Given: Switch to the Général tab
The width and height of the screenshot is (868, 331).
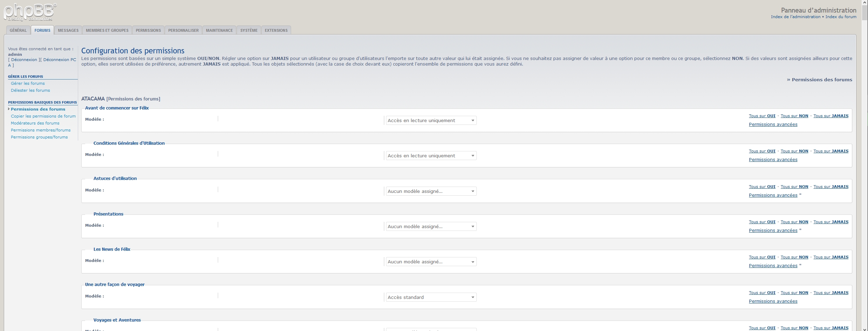Looking at the screenshot, I should coord(18,30).
